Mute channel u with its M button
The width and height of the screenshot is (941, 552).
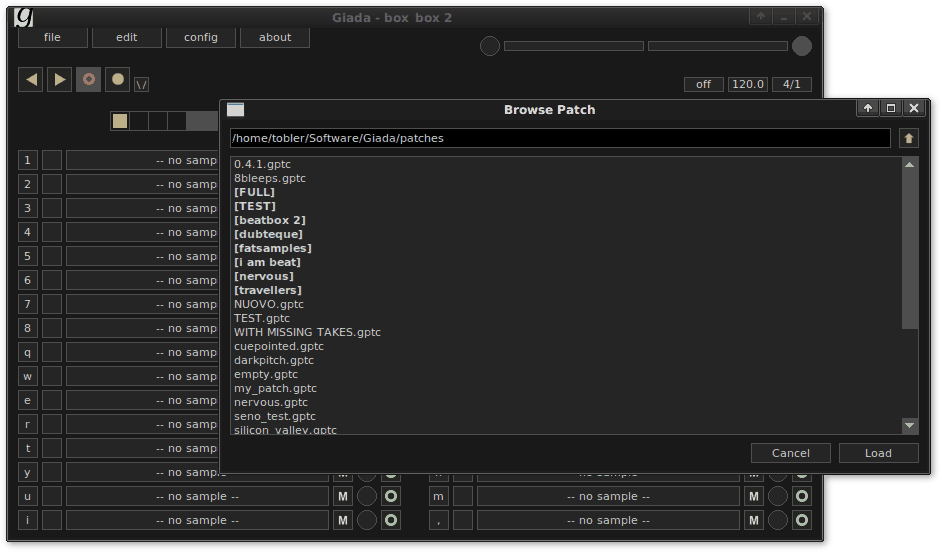pos(343,496)
